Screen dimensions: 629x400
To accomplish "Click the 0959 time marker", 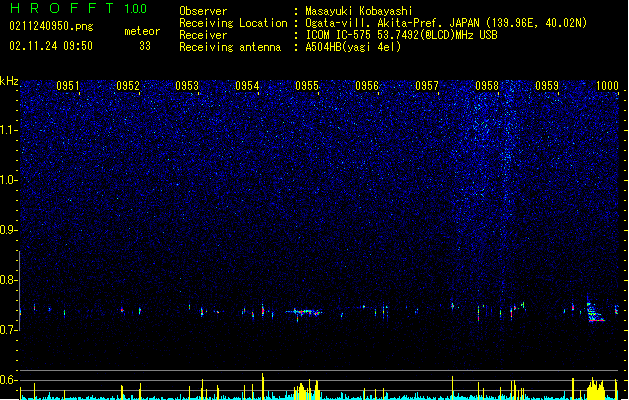I will [x=547, y=86].
